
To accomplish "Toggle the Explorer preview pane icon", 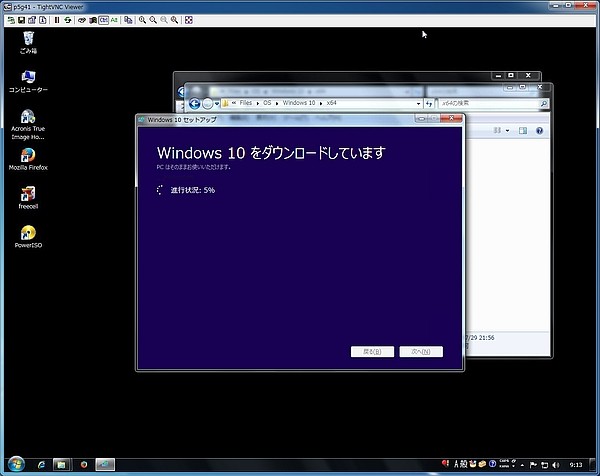I will point(523,131).
